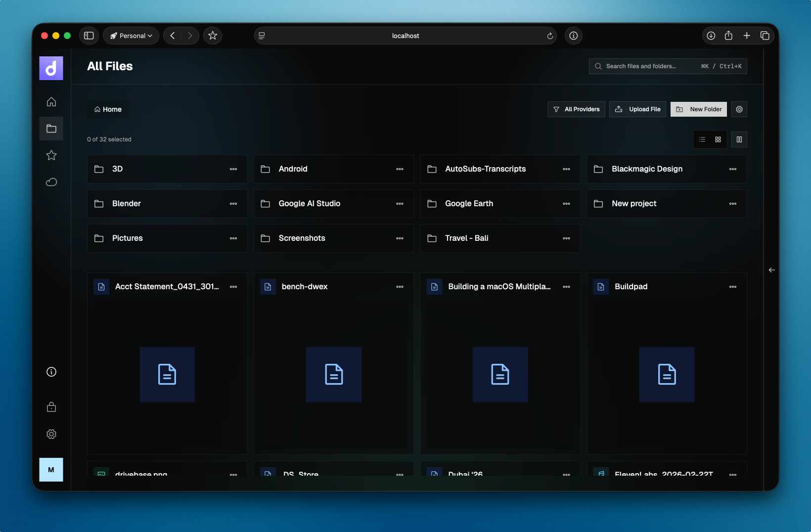Screen dimensions: 811x532
Task: Open the options menu for Blender folder
Action: [x=233, y=204]
